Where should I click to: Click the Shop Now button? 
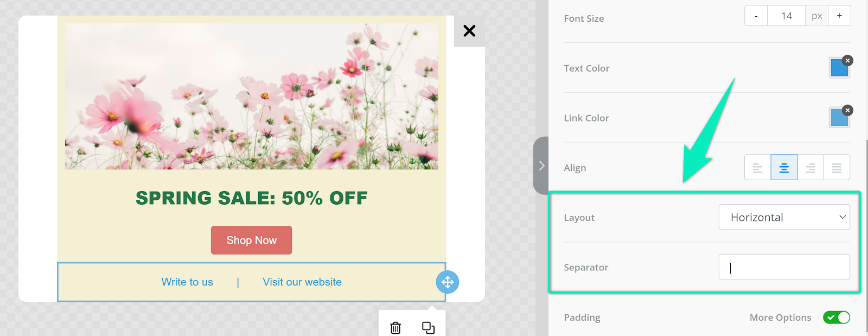tap(251, 240)
